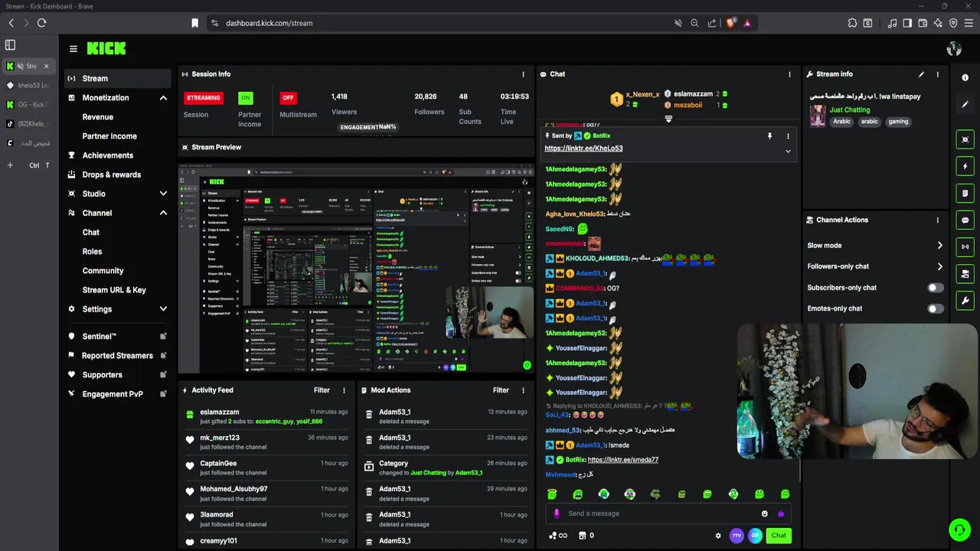
Task: Open Channel Actions three-dot menu
Action: (937, 220)
